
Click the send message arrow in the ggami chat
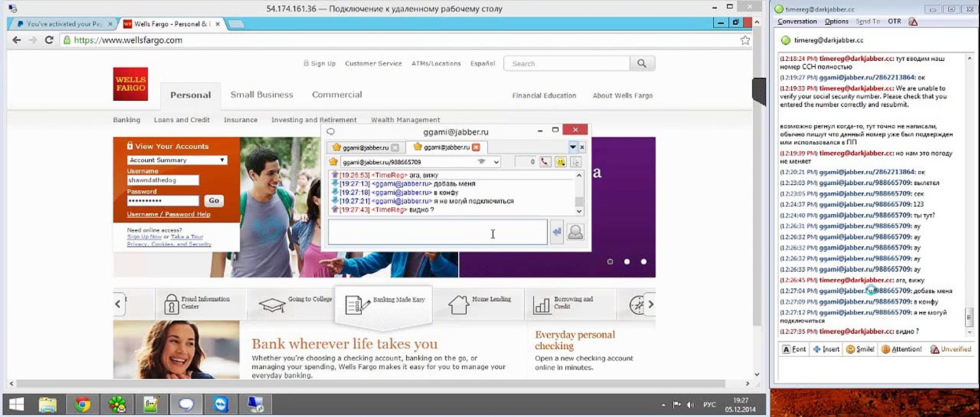point(557,232)
